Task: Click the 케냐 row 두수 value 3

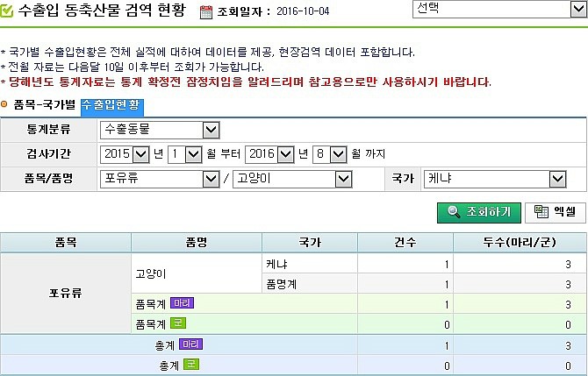Action: point(568,265)
